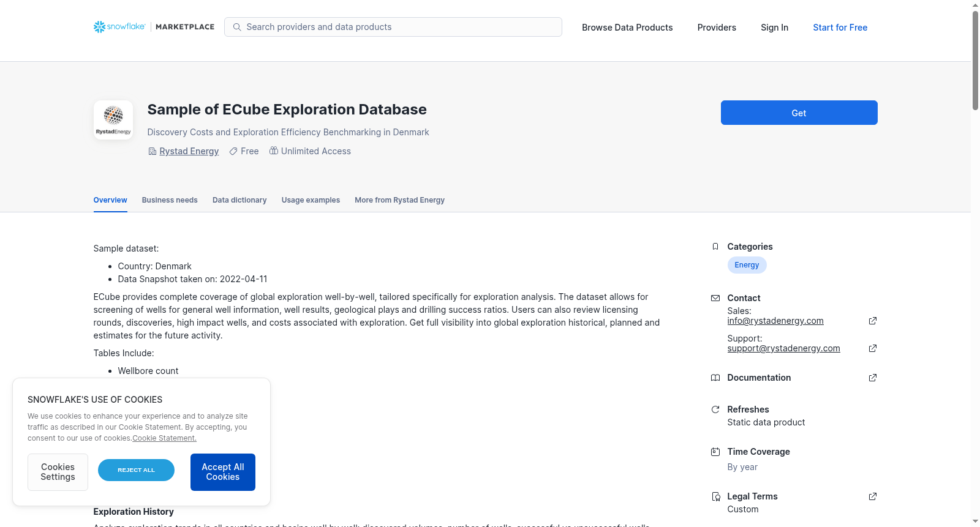Click the REJECT ALL cookies button

pyautogui.click(x=136, y=470)
